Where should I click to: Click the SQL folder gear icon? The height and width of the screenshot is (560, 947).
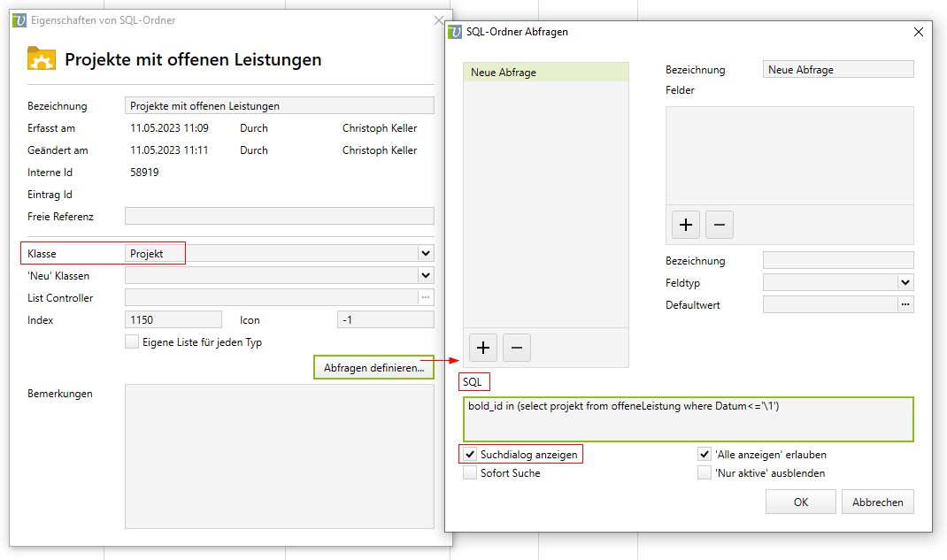point(42,58)
